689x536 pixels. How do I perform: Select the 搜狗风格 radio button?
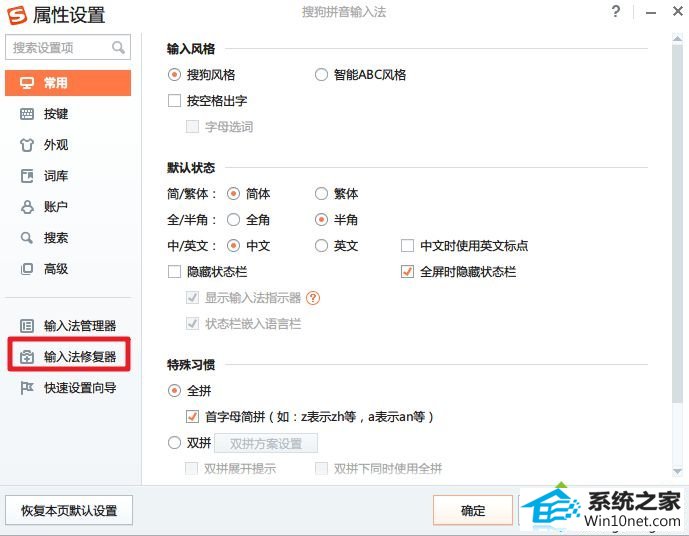pyautogui.click(x=174, y=75)
